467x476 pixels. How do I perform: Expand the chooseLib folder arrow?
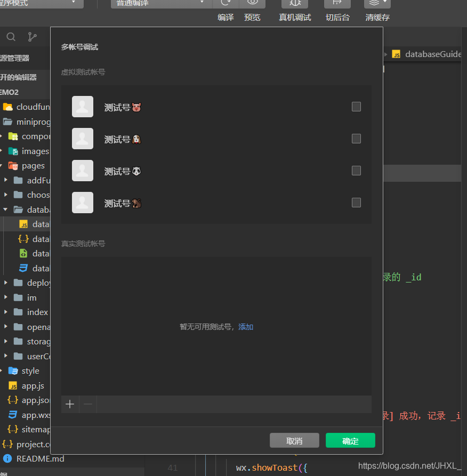[x=5, y=195]
